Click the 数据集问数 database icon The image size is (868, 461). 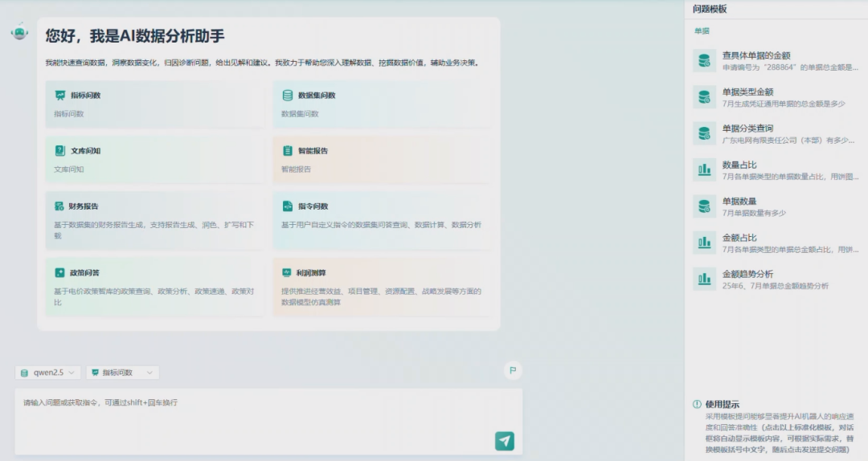(x=287, y=96)
